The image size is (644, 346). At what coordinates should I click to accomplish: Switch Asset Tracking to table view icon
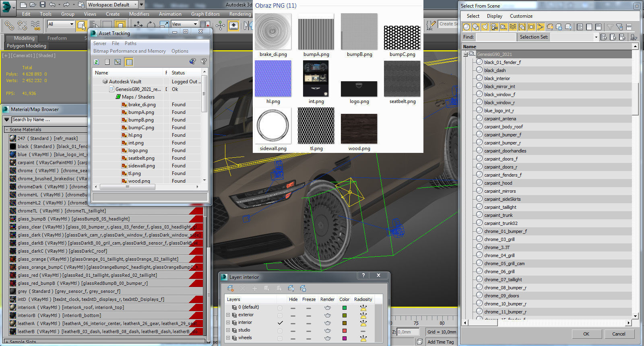(x=129, y=62)
